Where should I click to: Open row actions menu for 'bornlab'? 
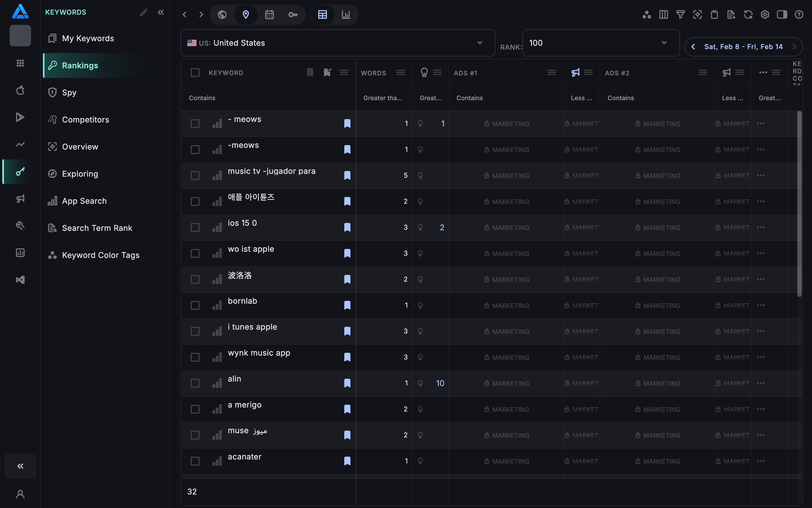pos(761,305)
